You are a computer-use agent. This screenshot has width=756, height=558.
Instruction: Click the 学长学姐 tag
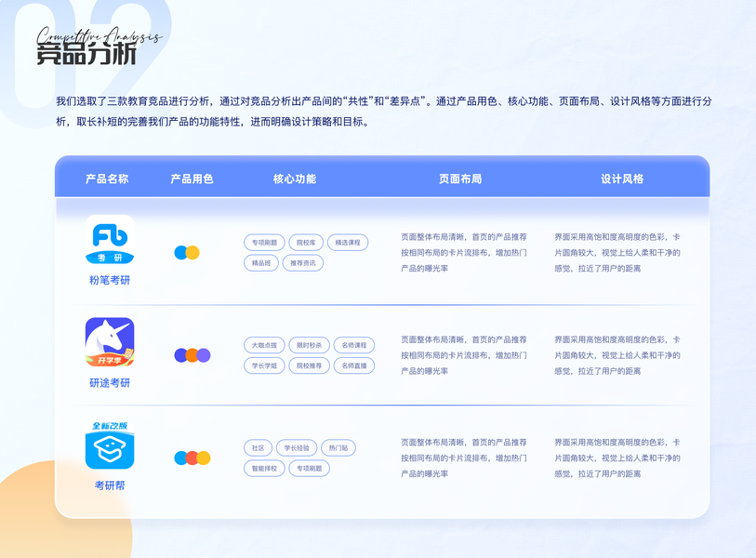tap(264, 365)
